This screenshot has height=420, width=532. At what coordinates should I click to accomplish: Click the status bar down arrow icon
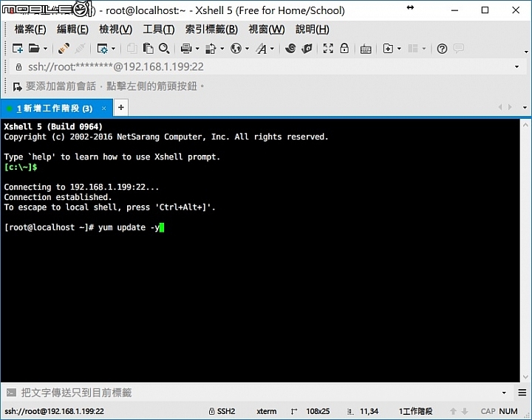point(465,411)
